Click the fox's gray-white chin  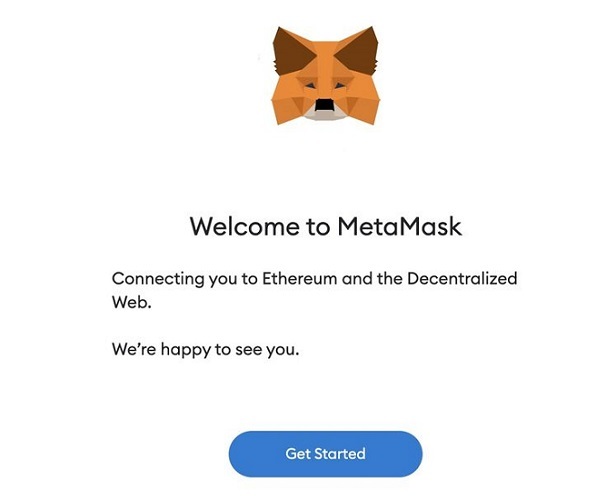[324, 115]
